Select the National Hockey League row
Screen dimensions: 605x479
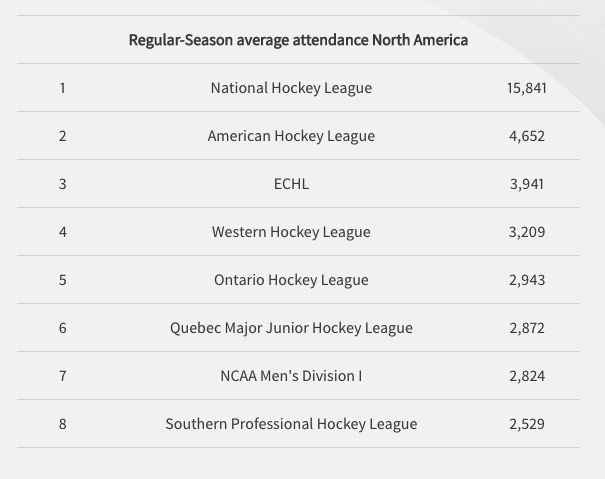[298, 88]
